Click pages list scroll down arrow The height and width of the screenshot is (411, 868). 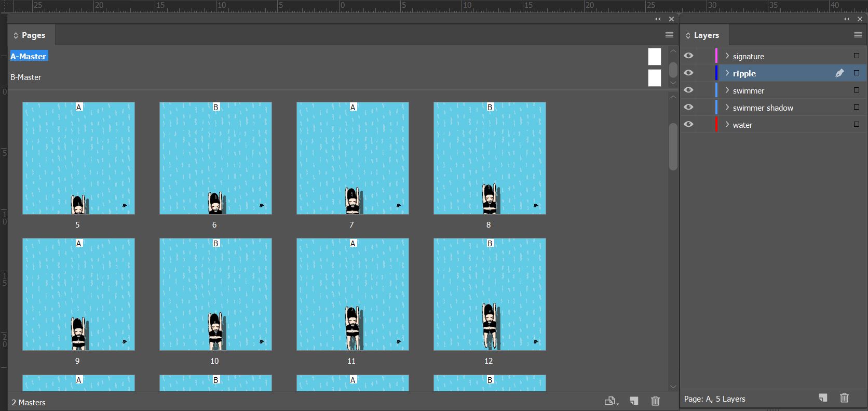[x=673, y=387]
